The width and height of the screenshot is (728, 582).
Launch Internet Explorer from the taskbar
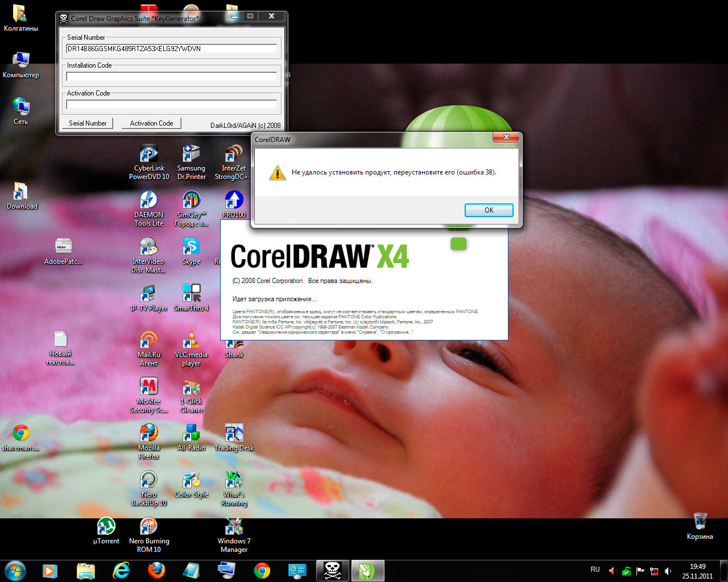pos(121,571)
